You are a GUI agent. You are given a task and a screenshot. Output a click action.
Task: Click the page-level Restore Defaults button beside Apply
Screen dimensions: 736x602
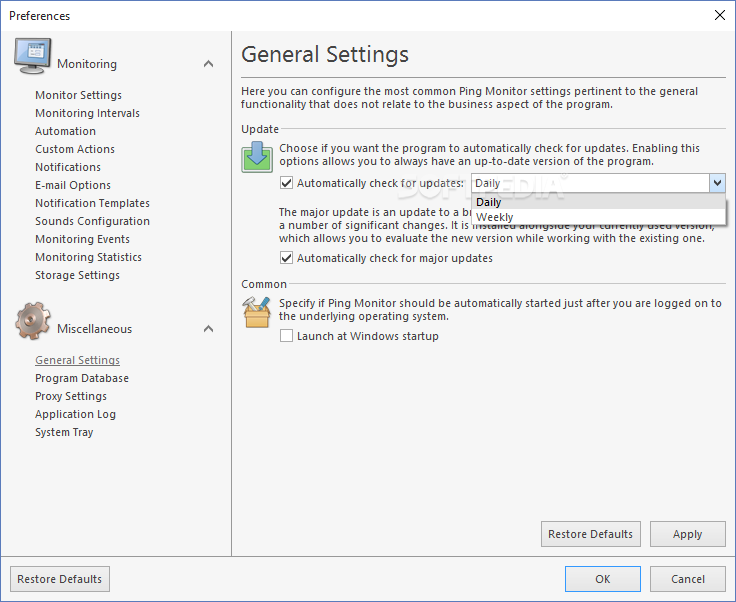(590, 534)
